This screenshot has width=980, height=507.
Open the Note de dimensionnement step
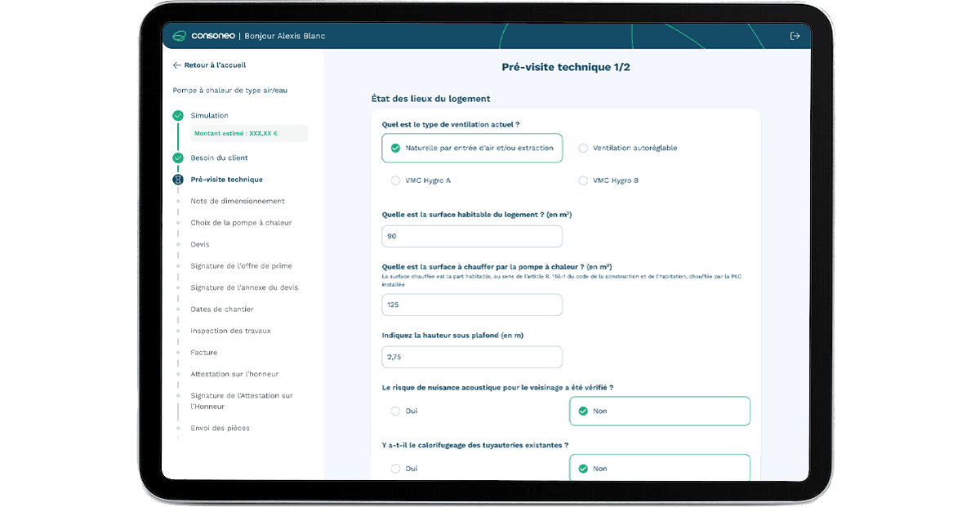pos(237,202)
